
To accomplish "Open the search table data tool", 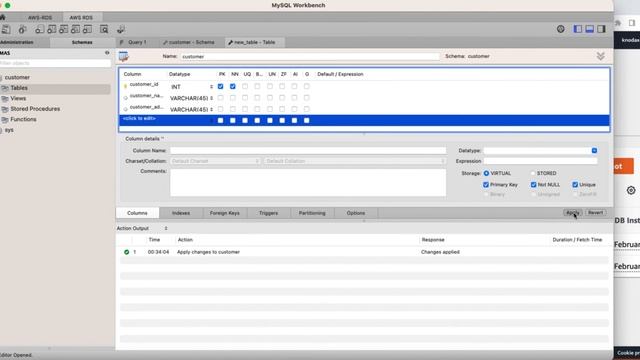I will tap(104, 29).
